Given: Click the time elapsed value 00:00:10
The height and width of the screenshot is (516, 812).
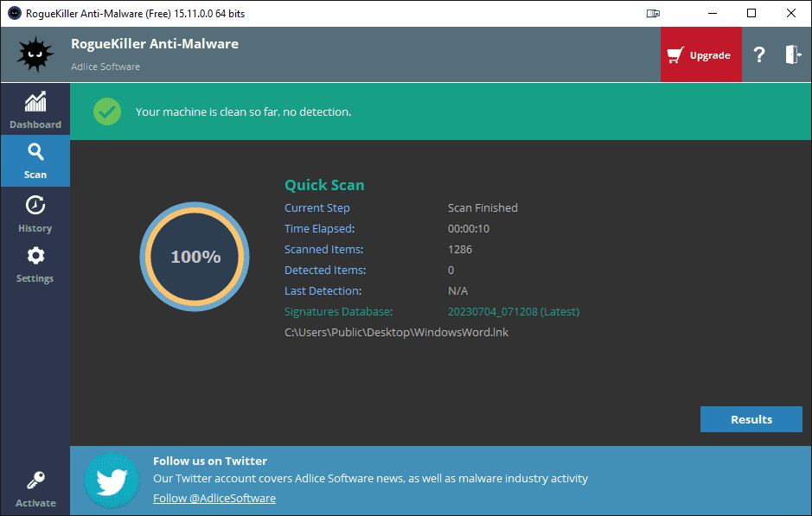Looking at the screenshot, I should tap(469, 229).
